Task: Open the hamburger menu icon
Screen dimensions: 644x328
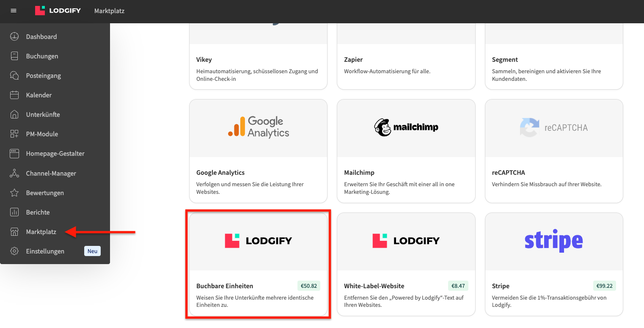Action: coord(14,11)
